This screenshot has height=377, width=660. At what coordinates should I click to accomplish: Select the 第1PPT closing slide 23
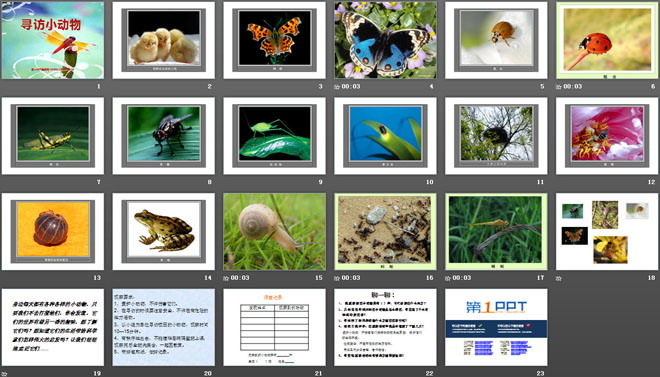point(496,327)
